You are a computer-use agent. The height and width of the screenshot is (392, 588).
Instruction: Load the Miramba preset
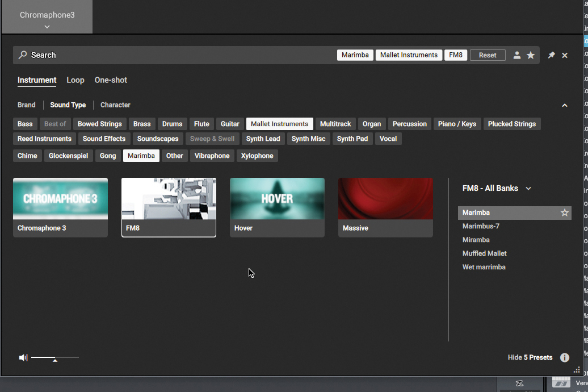point(514,240)
